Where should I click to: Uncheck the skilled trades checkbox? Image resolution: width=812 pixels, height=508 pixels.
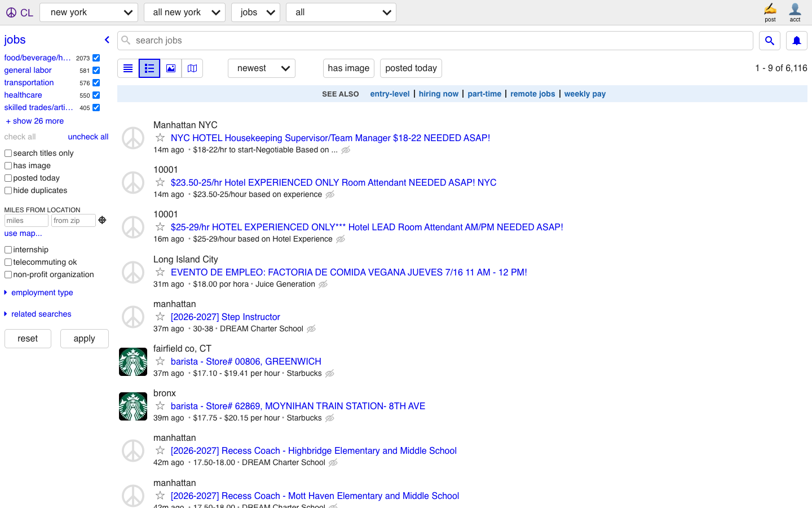click(x=96, y=107)
